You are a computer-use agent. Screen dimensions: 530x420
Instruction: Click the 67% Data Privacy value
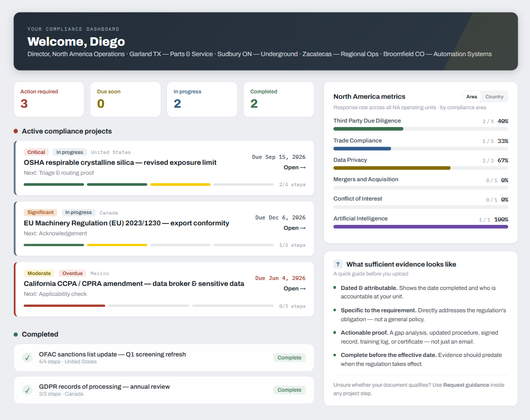coord(503,160)
